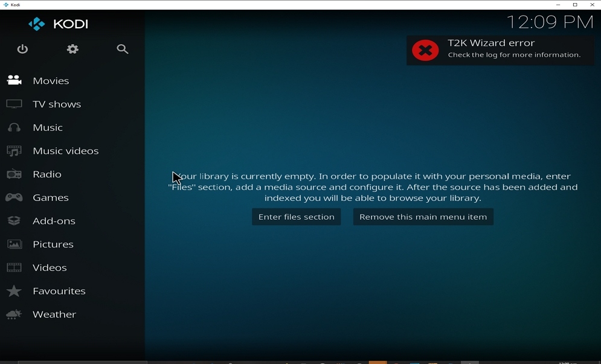Click the Enter files section button

coord(297,217)
